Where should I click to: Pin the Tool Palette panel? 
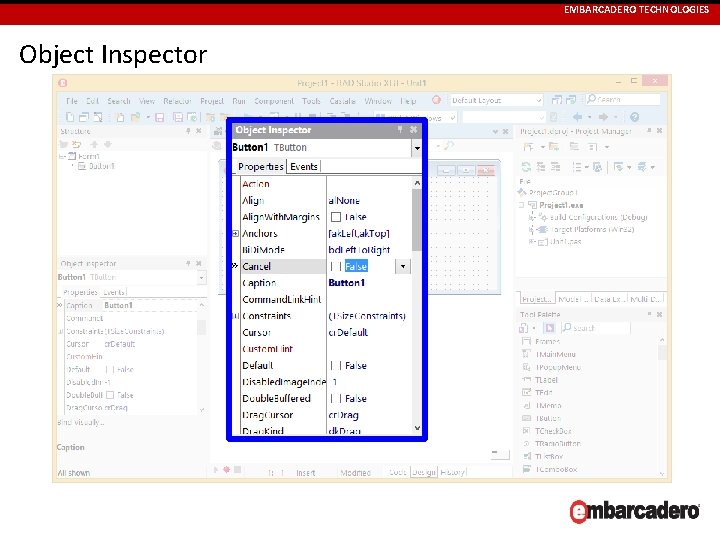point(649,314)
